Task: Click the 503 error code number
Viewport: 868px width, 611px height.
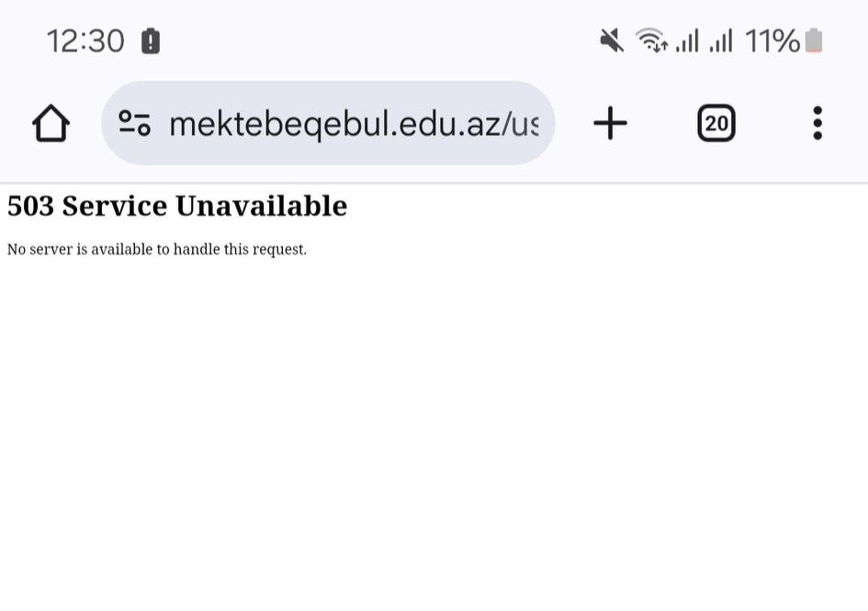Action: pos(30,206)
